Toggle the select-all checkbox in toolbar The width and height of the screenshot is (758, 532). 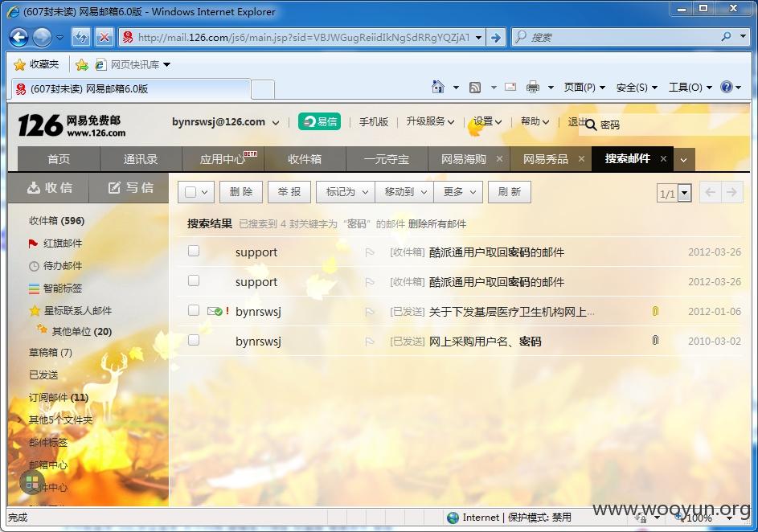pos(191,192)
